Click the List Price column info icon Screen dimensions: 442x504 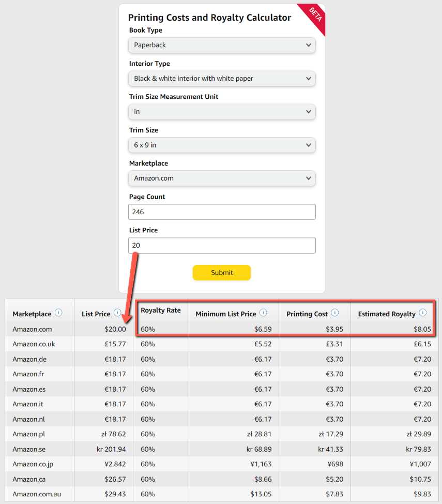click(x=117, y=313)
